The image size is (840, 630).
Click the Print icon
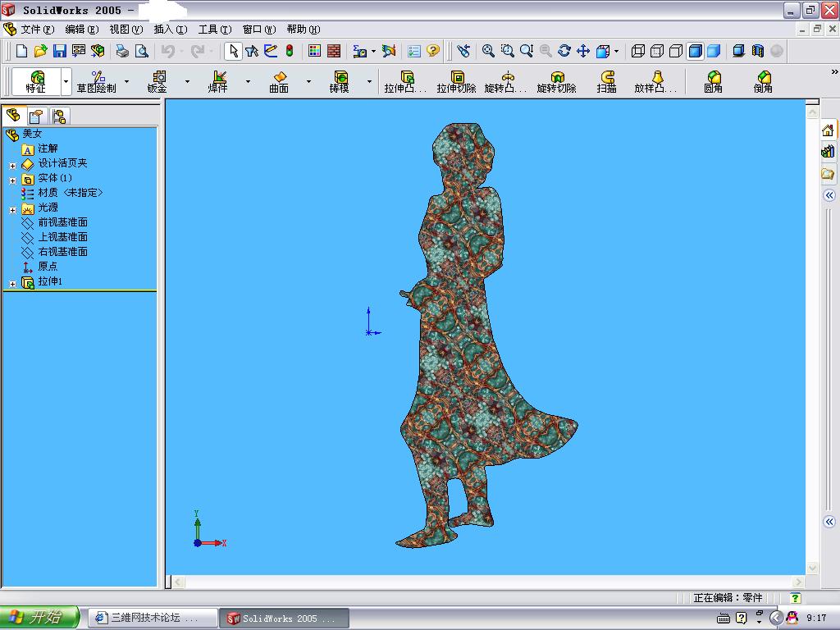point(122,51)
